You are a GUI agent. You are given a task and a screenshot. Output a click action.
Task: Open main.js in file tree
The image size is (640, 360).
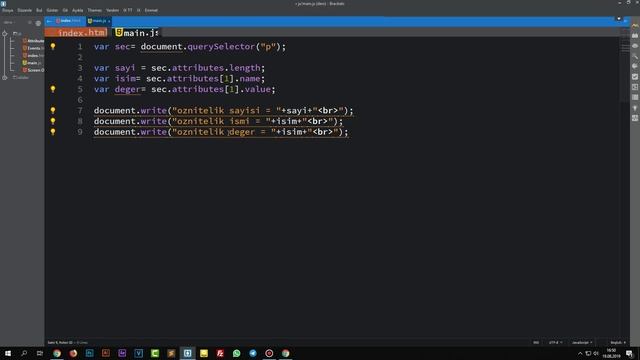click(x=32, y=63)
